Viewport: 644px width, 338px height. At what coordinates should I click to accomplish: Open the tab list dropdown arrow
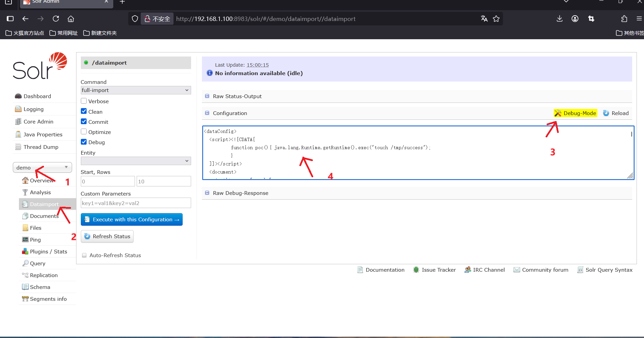tap(566, 1)
